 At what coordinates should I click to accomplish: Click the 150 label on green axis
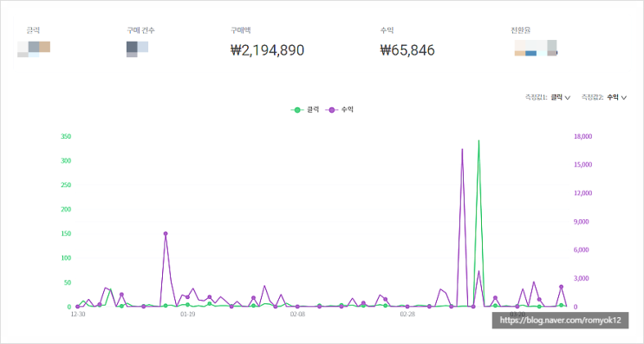tap(66, 234)
